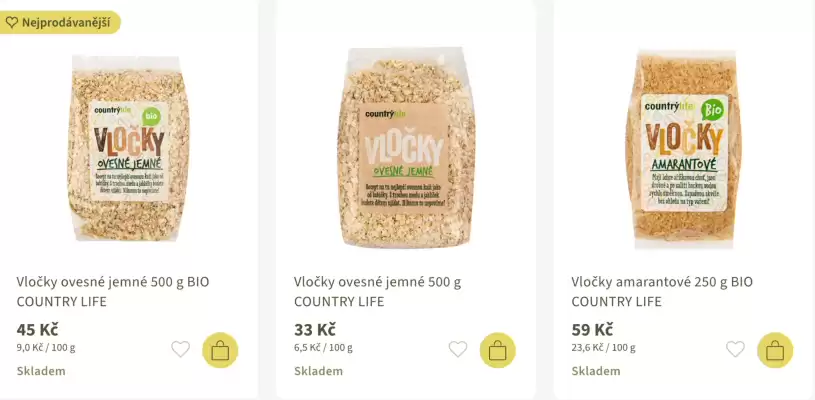Click heart icon in Nejprodávanější badge
The image size is (815, 400).
[x=12, y=22]
